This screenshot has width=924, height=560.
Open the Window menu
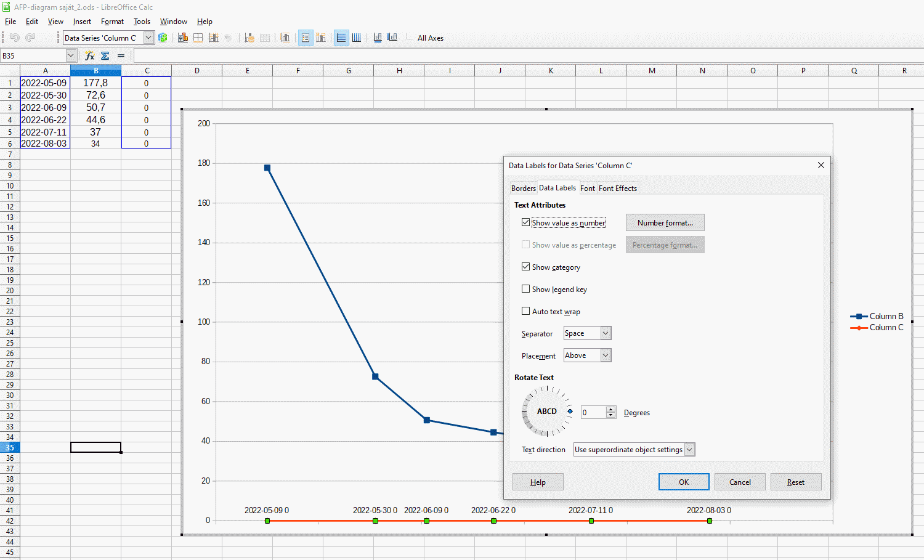[174, 22]
